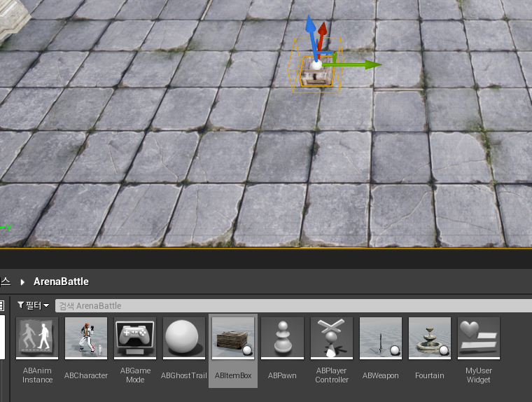Click the ABGame Mode name label
Viewport: 532px width, 402px height.
135,375
